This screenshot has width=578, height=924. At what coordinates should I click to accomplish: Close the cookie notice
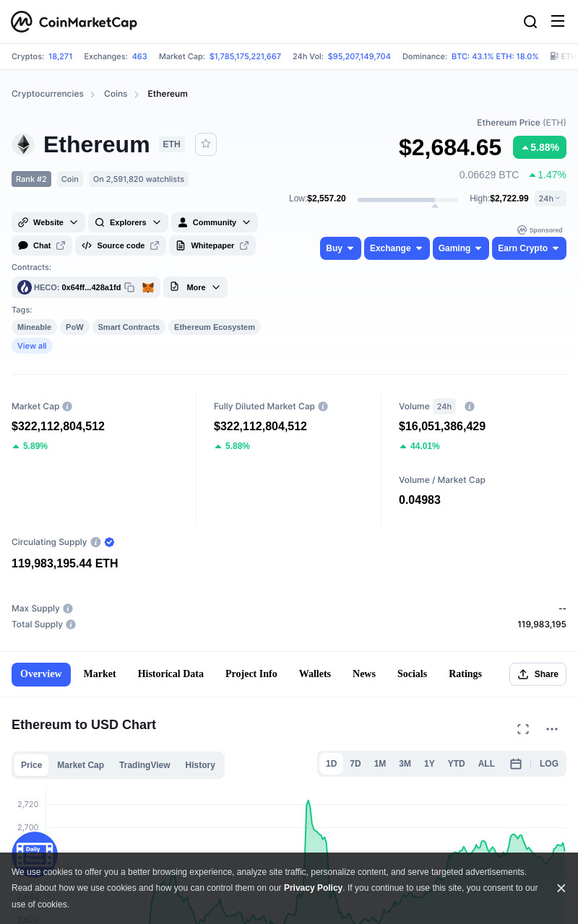tap(561, 888)
